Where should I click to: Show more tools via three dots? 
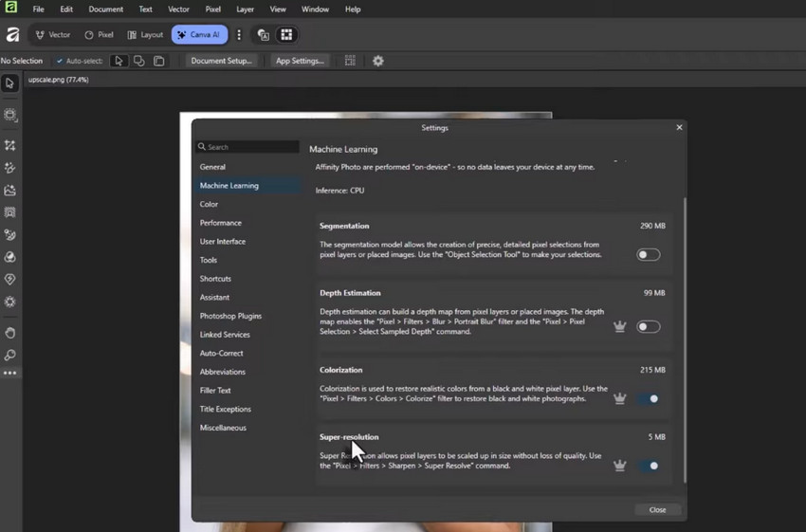tap(9, 374)
